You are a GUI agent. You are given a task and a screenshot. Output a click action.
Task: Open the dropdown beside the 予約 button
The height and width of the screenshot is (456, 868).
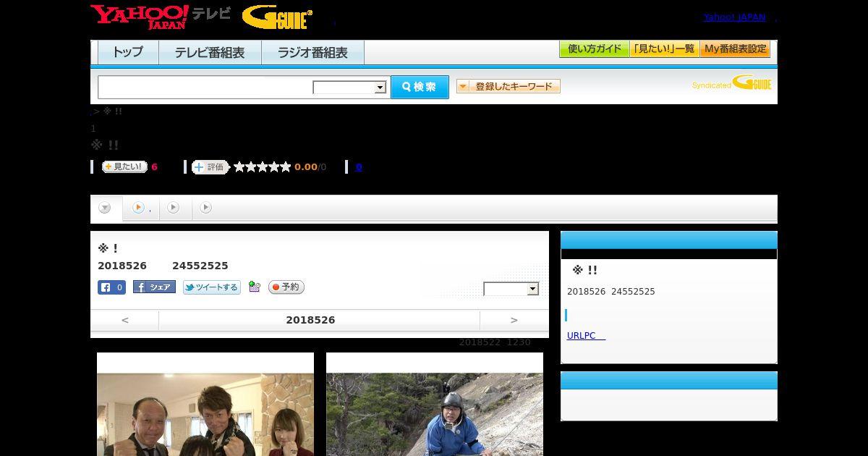tap(511, 289)
